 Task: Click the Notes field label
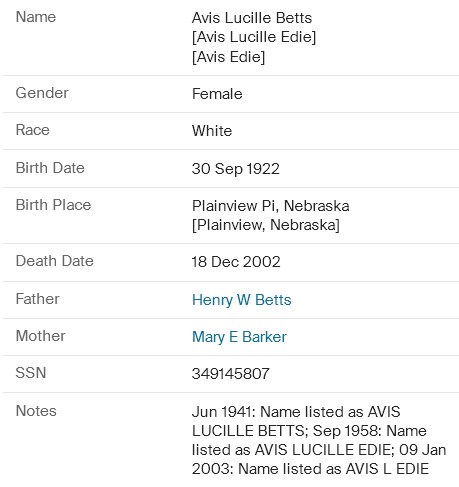(36, 411)
